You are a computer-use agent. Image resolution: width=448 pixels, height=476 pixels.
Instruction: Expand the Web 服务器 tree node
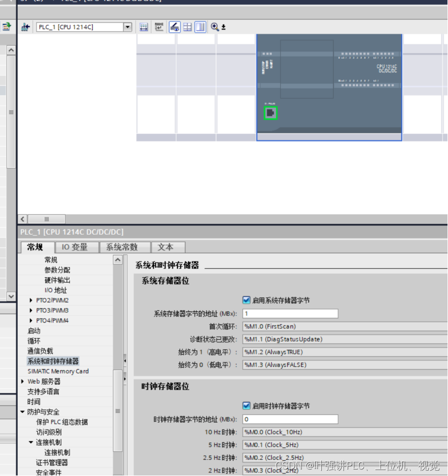pos(23,381)
